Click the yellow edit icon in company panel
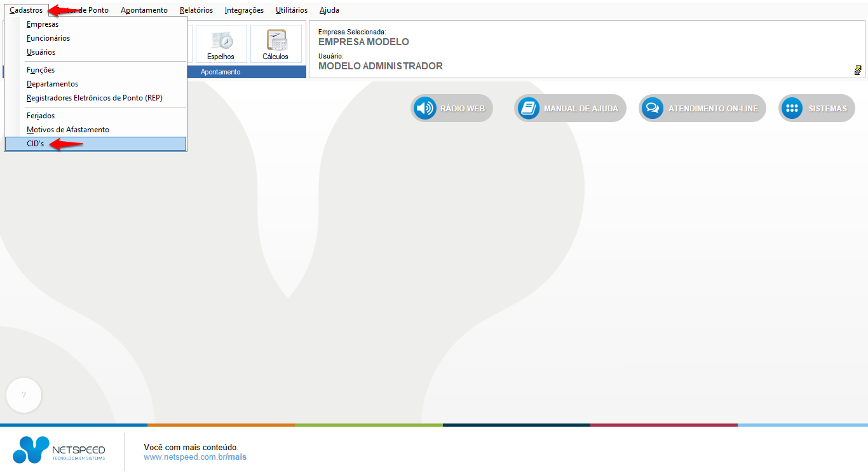The height and width of the screenshot is (475, 868). [858, 70]
